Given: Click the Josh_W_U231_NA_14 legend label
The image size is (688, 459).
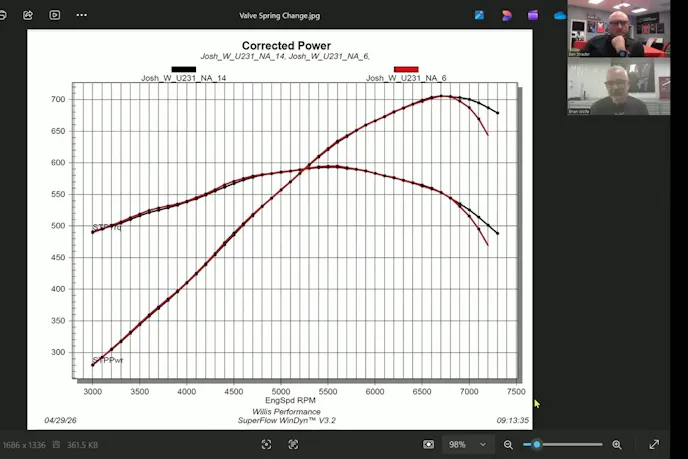Looking at the screenshot, I should pos(183,78).
